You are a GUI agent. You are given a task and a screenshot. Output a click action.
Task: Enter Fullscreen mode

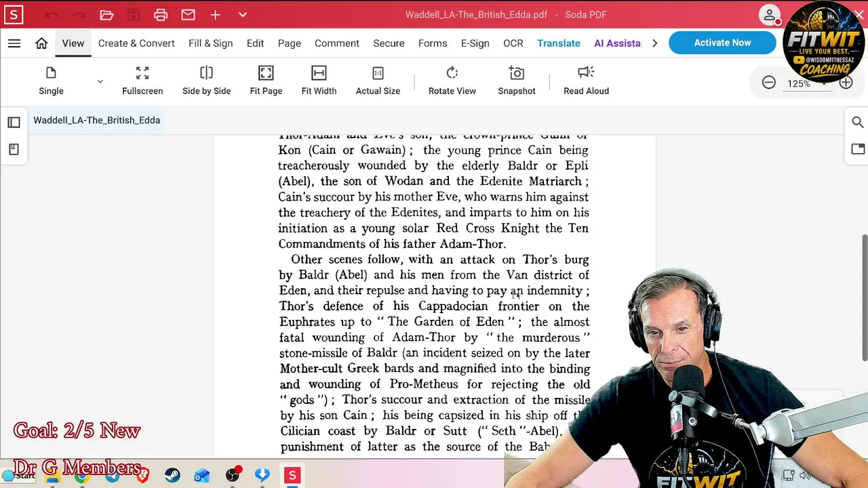tap(142, 81)
